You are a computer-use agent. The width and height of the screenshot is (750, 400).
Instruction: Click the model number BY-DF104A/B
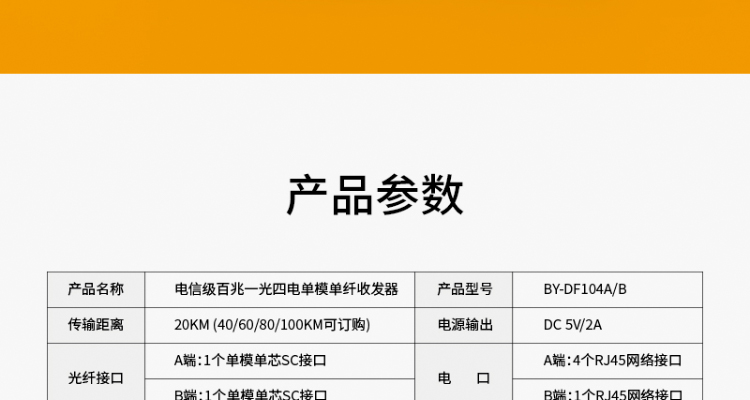pyautogui.click(x=585, y=289)
